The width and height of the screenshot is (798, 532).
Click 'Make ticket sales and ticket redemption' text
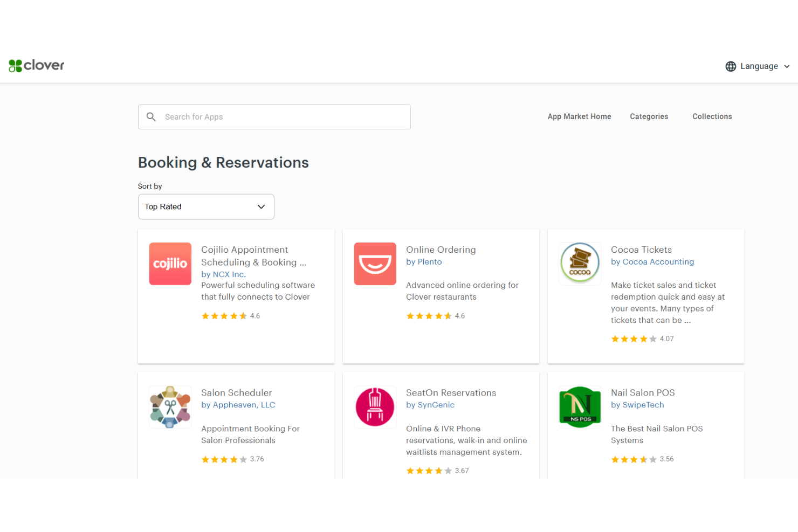[x=668, y=302]
